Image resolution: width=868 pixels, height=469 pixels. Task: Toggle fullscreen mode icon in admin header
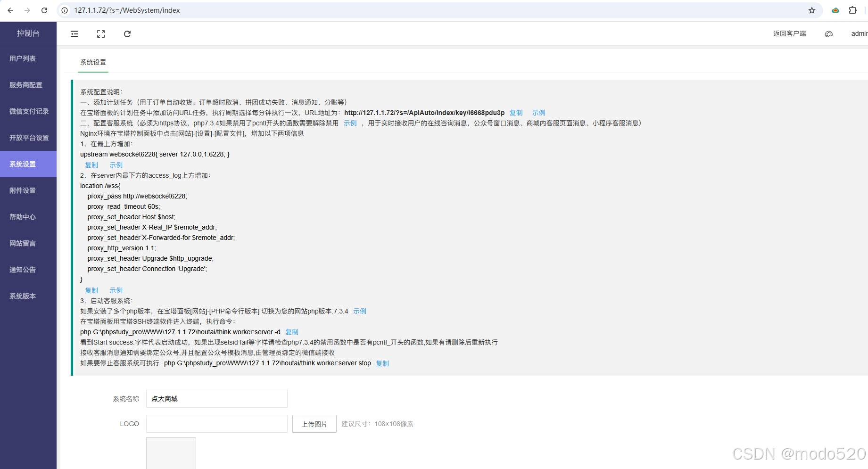pyautogui.click(x=101, y=34)
